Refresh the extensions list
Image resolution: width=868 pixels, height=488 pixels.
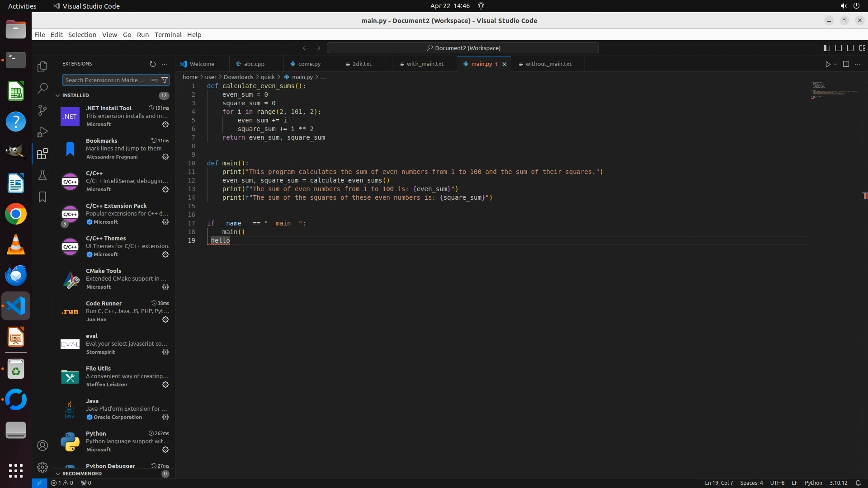(152, 64)
